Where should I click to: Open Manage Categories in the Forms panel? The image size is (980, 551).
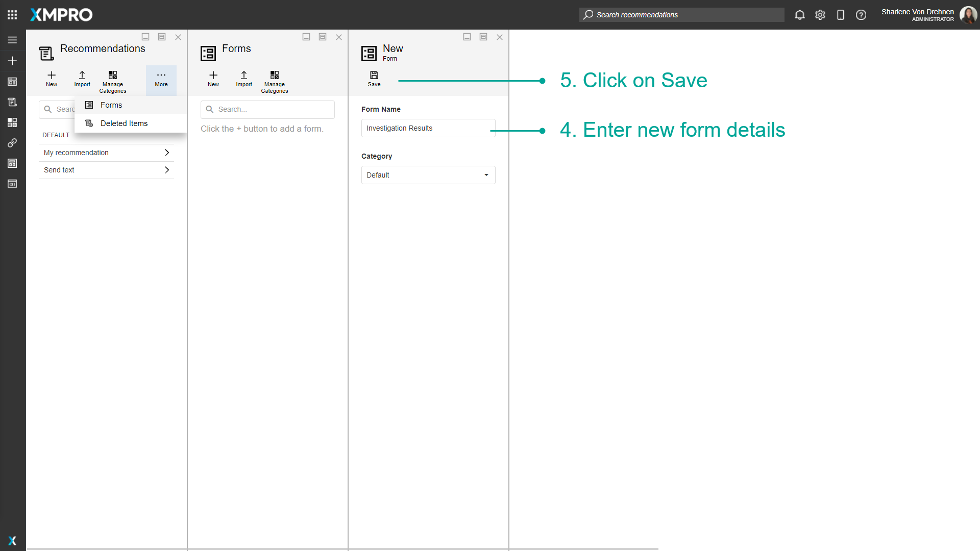pyautogui.click(x=274, y=81)
